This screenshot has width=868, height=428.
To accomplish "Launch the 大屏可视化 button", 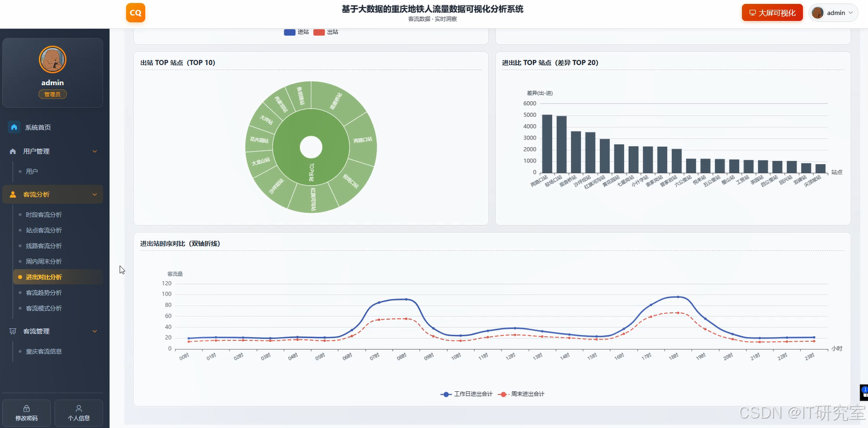I will [772, 13].
